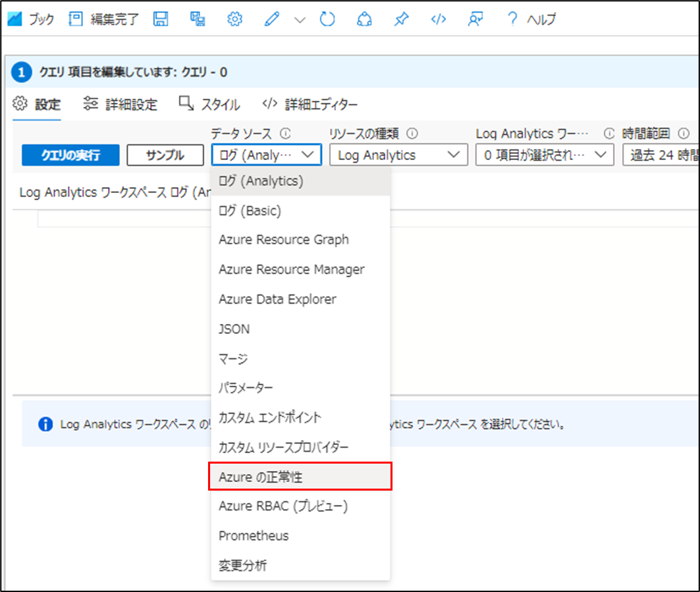This screenshot has height=592, width=700.
Task: Click the pencil edit icon
Action: 272,19
